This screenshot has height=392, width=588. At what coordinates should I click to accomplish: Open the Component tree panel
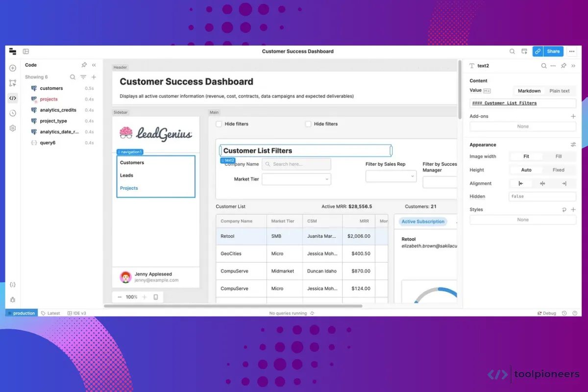coord(13,83)
